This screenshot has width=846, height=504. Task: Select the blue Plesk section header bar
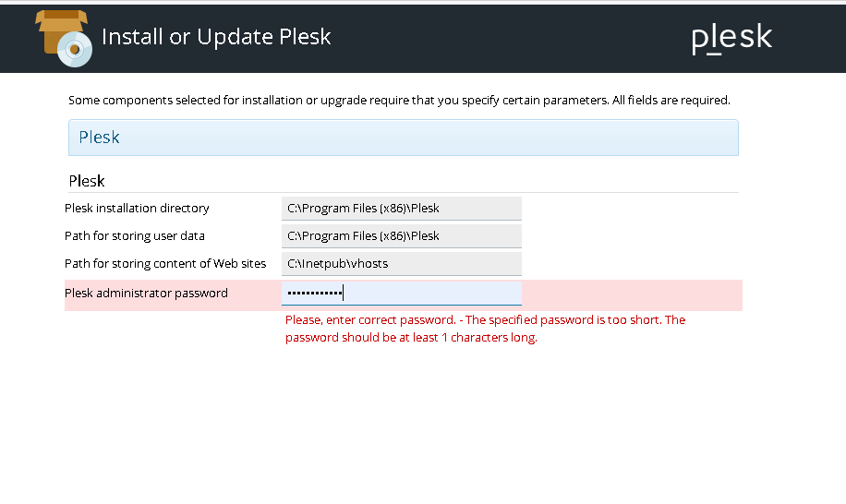pos(403,138)
